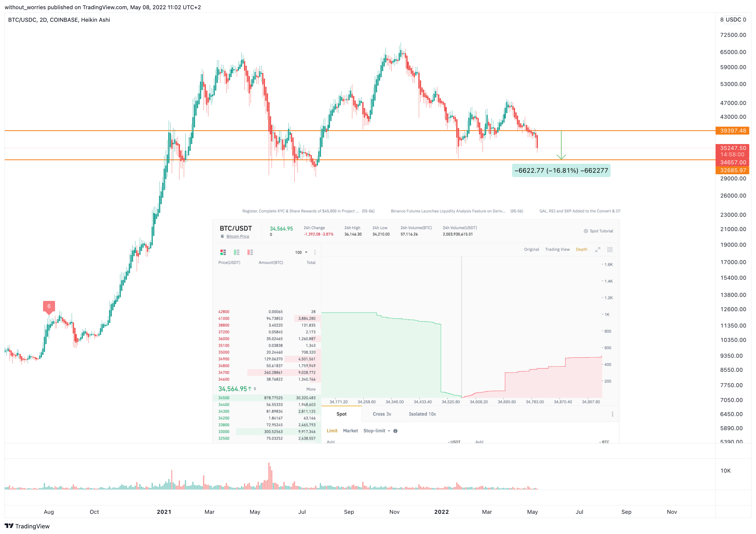756x534 pixels.
Task: Select the Spot trading tab
Action: (x=342, y=414)
